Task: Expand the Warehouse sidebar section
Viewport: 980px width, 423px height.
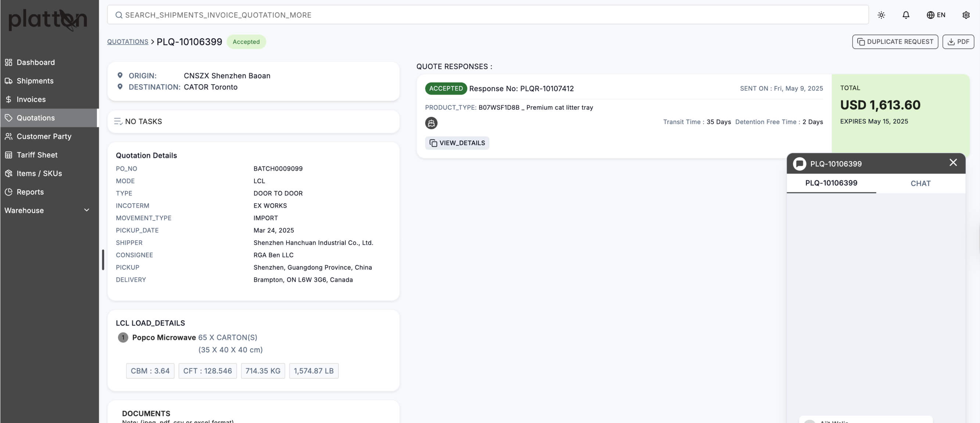Action: (x=47, y=210)
